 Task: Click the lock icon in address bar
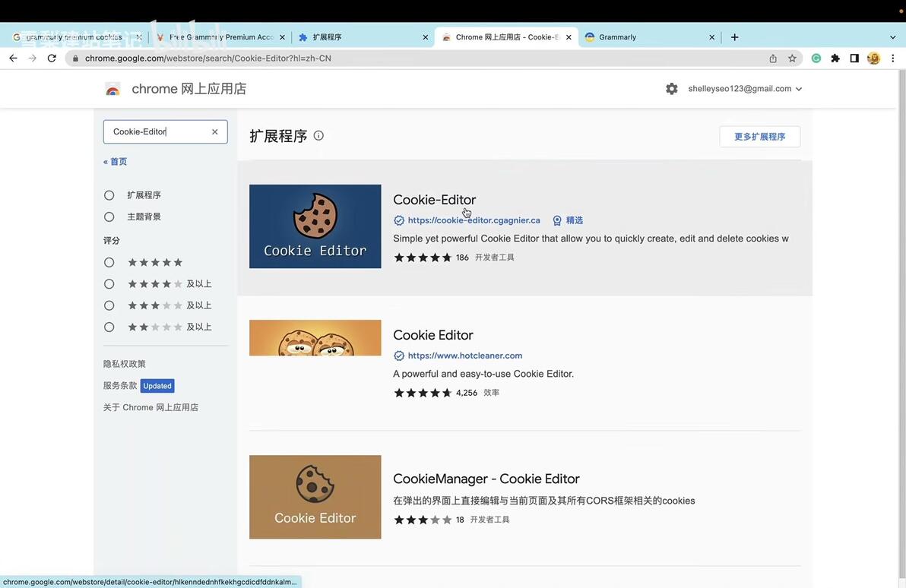[x=75, y=58]
